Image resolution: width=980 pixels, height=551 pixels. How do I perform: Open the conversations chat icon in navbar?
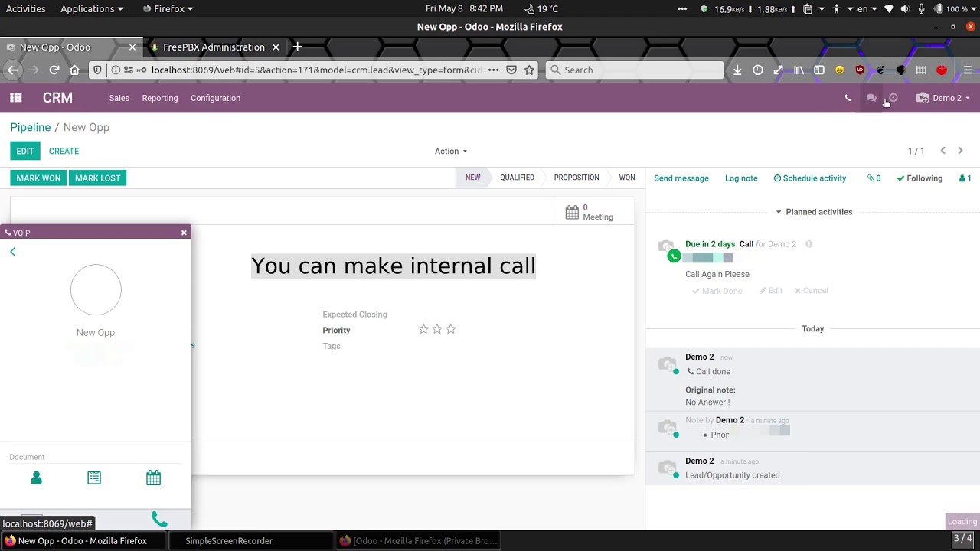click(871, 98)
